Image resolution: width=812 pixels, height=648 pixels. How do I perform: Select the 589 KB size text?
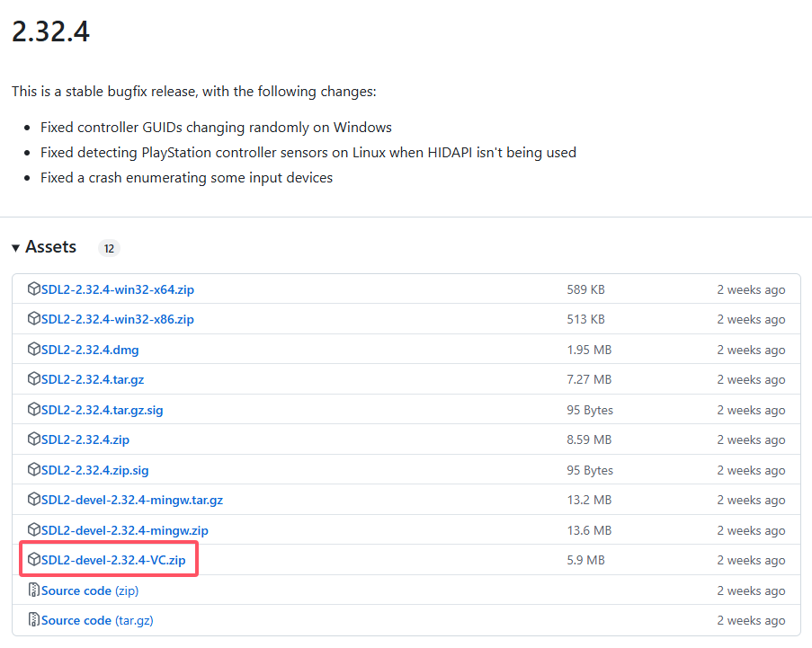585,289
